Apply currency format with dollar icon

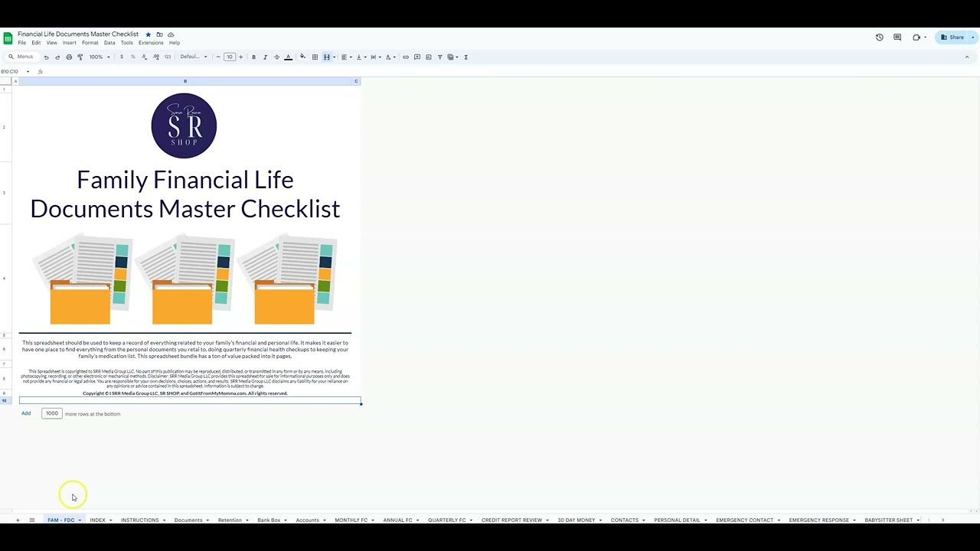pos(121,57)
